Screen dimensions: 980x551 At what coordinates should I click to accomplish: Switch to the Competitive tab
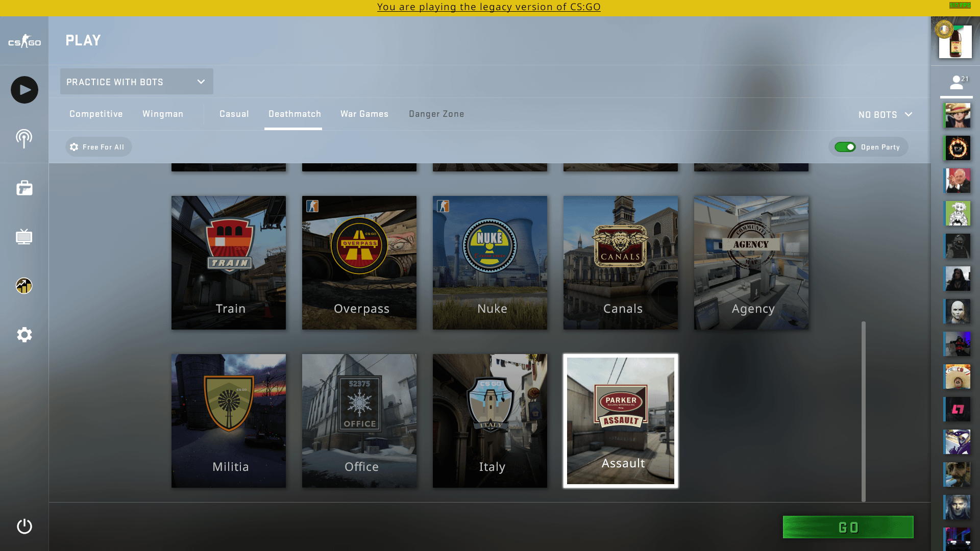tap(96, 114)
